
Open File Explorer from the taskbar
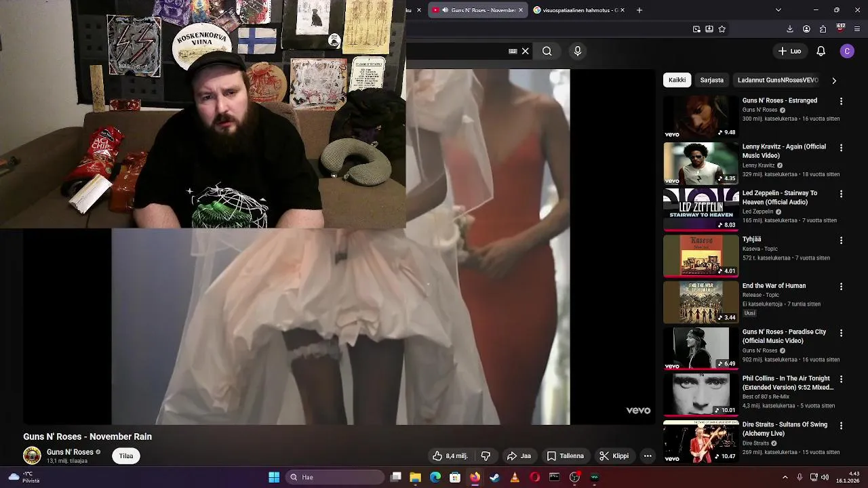click(x=416, y=477)
